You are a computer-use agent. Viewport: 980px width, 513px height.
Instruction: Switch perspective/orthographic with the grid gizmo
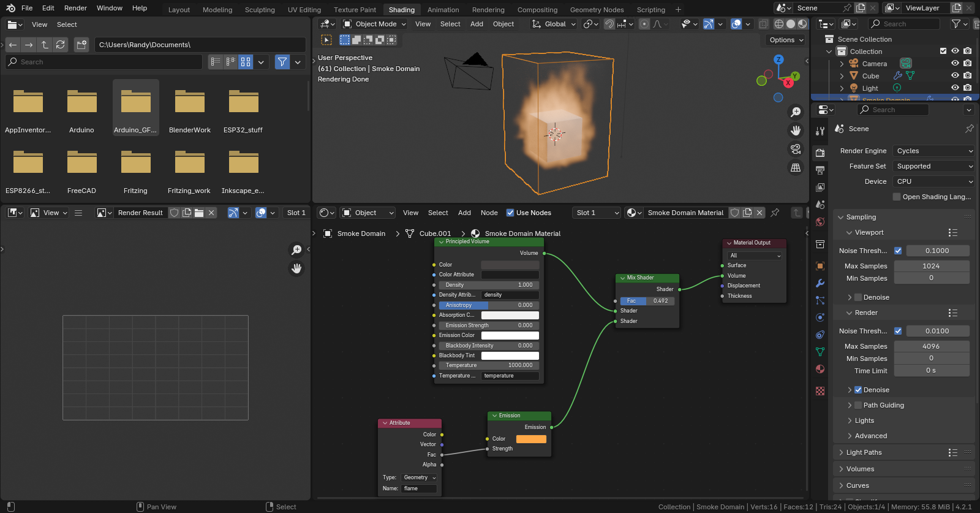click(x=796, y=167)
